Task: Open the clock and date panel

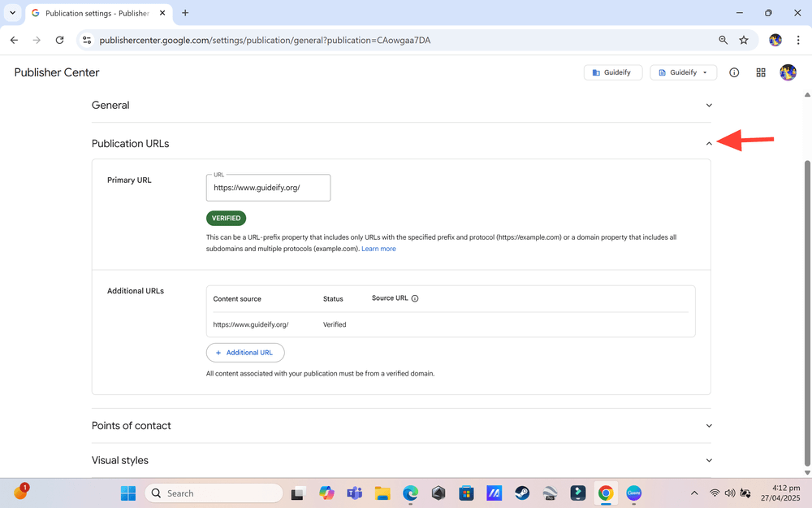Action: pyautogui.click(x=780, y=493)
